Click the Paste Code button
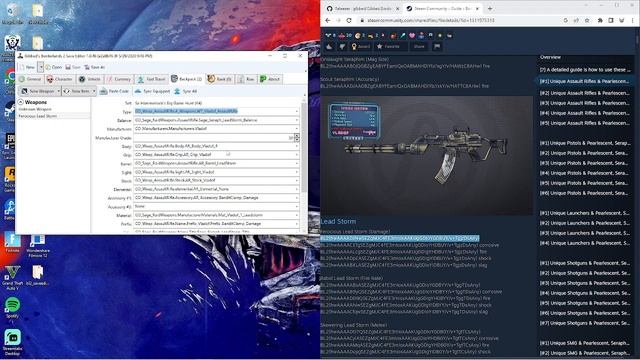Screen dimensions: 640x360 coord(114,91)
